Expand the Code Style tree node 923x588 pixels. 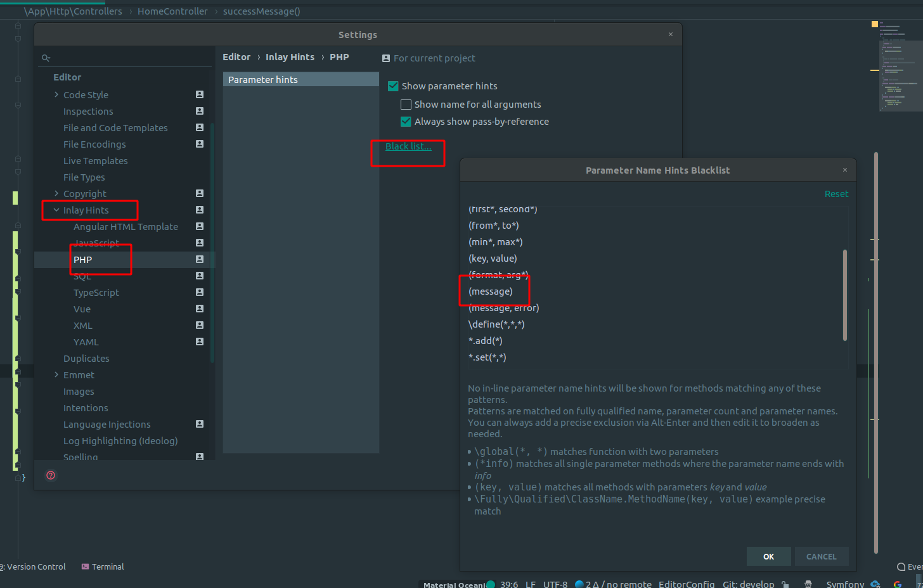tap(56, 94)
